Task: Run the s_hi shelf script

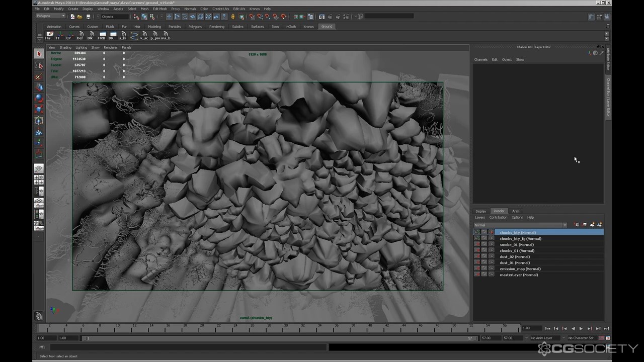Action: click(123, 35)
